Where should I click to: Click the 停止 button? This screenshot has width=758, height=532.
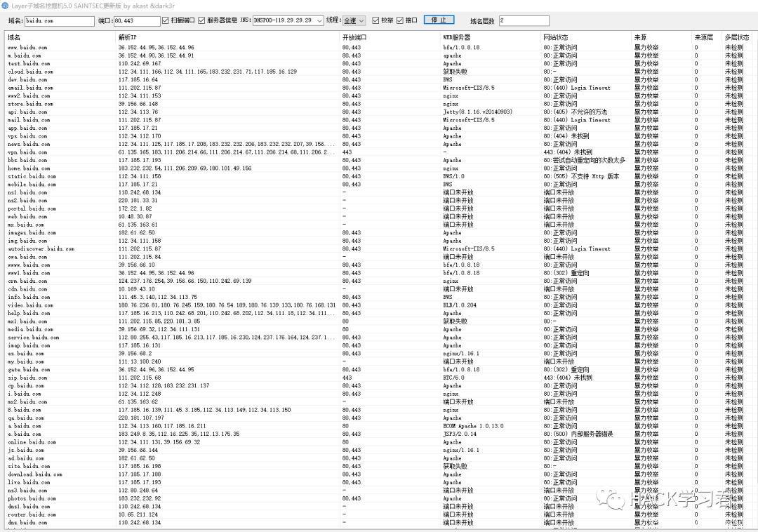point(439,20)
